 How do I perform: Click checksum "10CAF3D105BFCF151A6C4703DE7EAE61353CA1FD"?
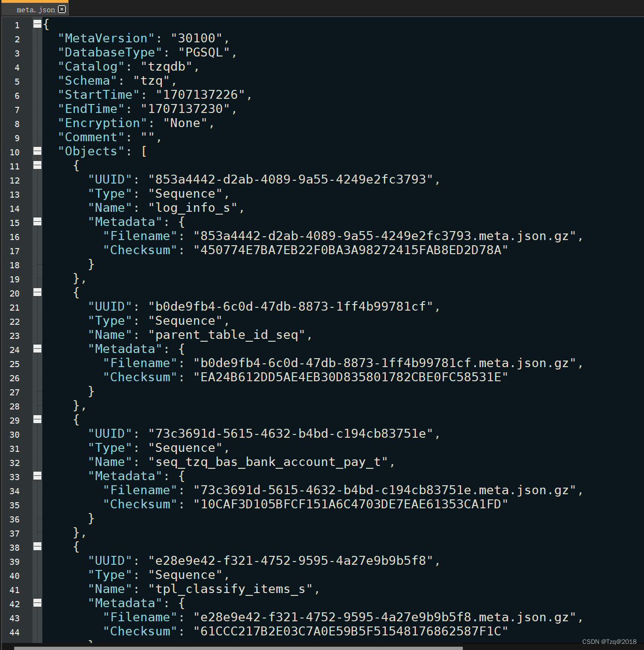(351, 504)
